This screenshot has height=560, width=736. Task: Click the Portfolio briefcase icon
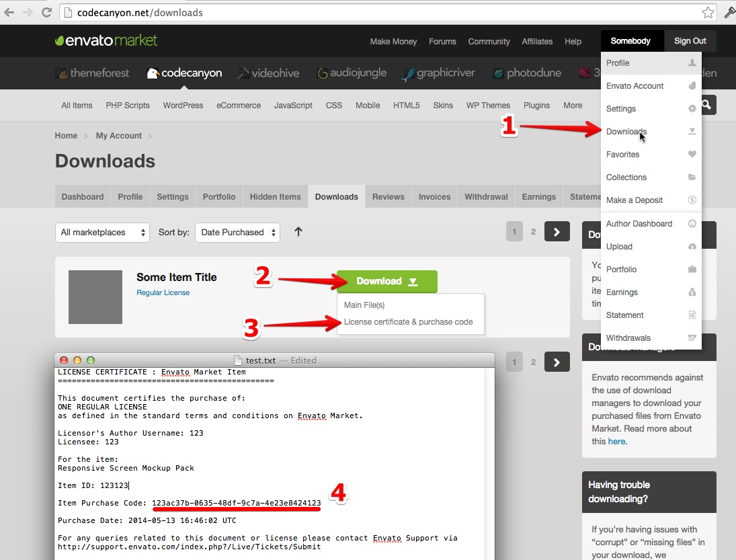(x=692, y=269)
